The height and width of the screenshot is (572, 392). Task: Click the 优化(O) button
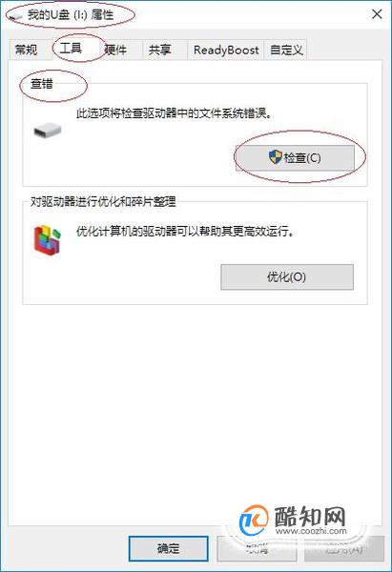coord(287,276)
